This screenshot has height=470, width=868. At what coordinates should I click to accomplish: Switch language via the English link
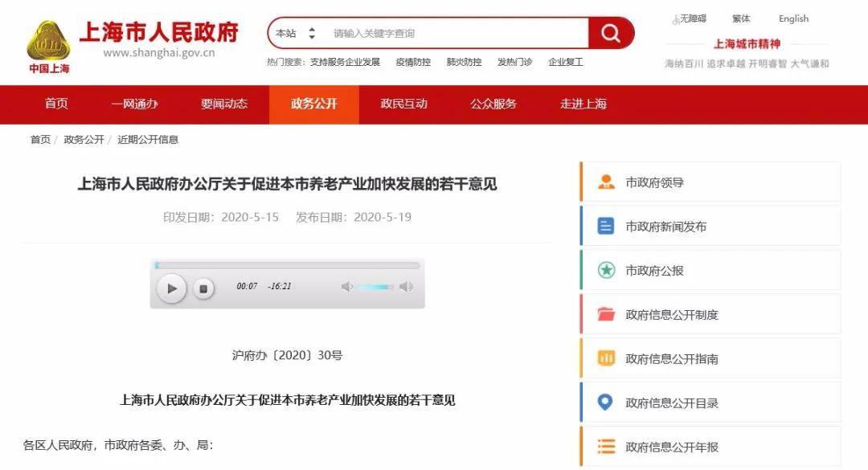click(x=793, y=18)
